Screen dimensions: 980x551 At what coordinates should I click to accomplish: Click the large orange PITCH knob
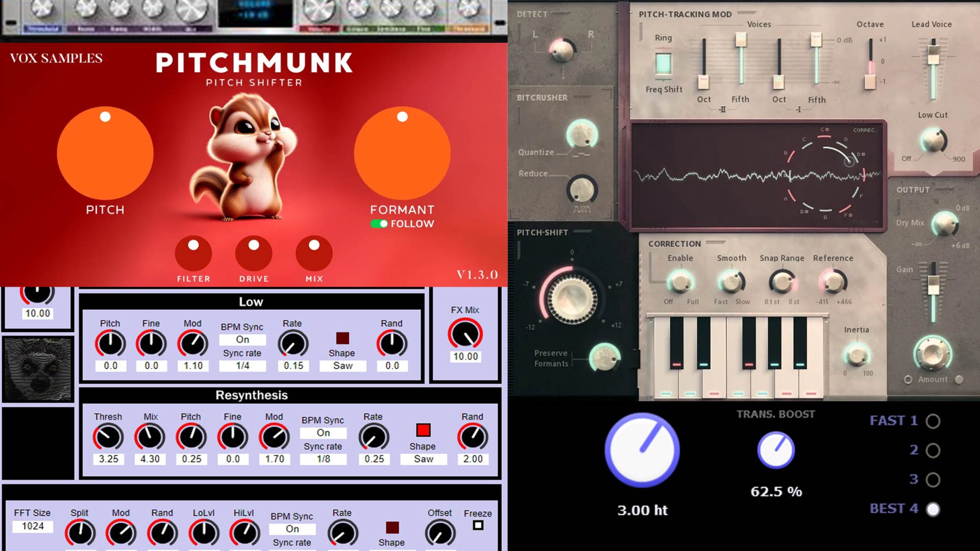(x=105, y=153)
